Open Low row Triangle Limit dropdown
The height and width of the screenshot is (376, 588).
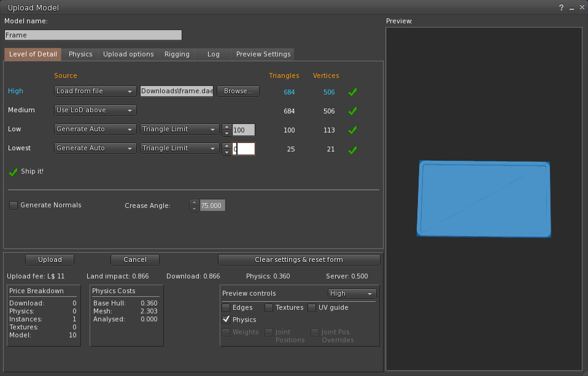click(180, 129)
